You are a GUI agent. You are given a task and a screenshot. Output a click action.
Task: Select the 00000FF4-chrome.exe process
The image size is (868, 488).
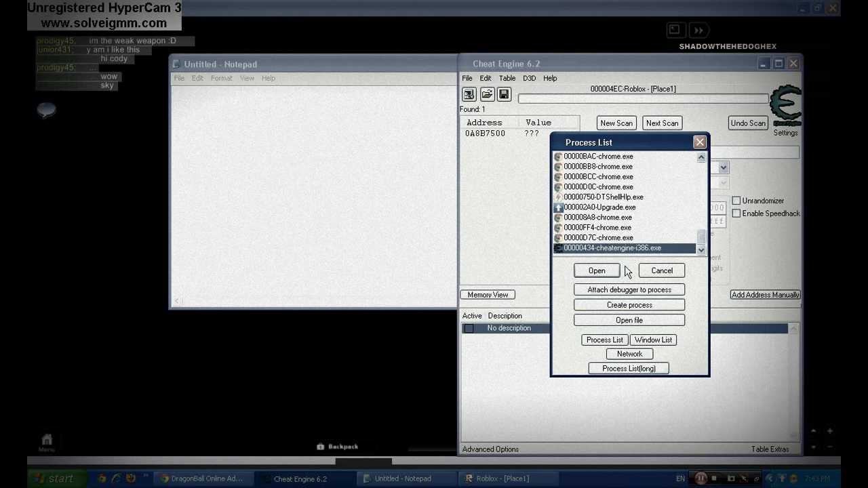click(625, 228)
